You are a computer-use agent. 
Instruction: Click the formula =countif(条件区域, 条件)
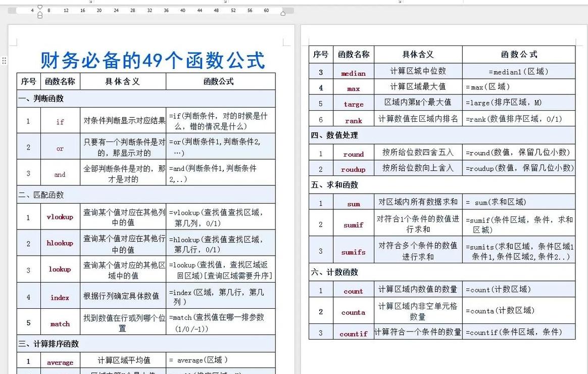[x=514, y=332]
